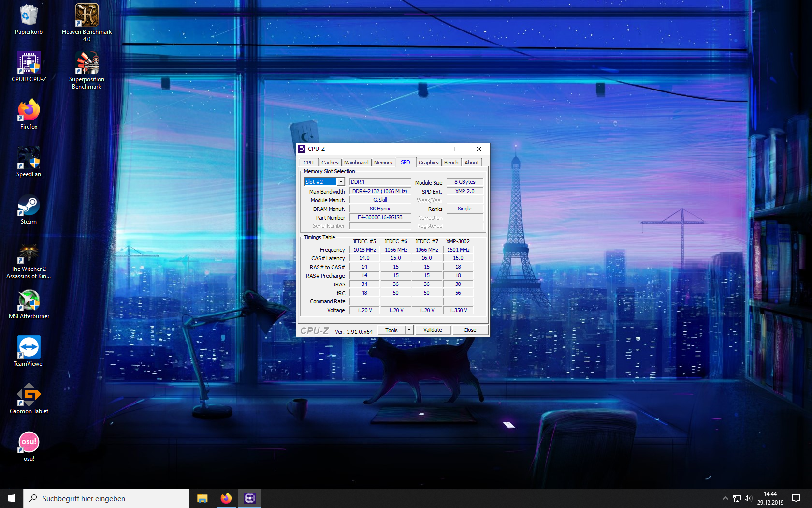Open MSI Afterburner shortcut
The height and width of the screenshot is (508, 812).
[x=29, y=304]
